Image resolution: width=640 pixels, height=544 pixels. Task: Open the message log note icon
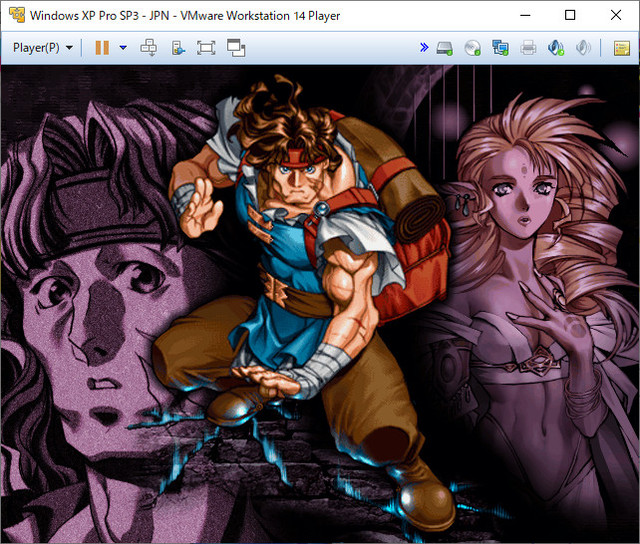coord(621,48)
